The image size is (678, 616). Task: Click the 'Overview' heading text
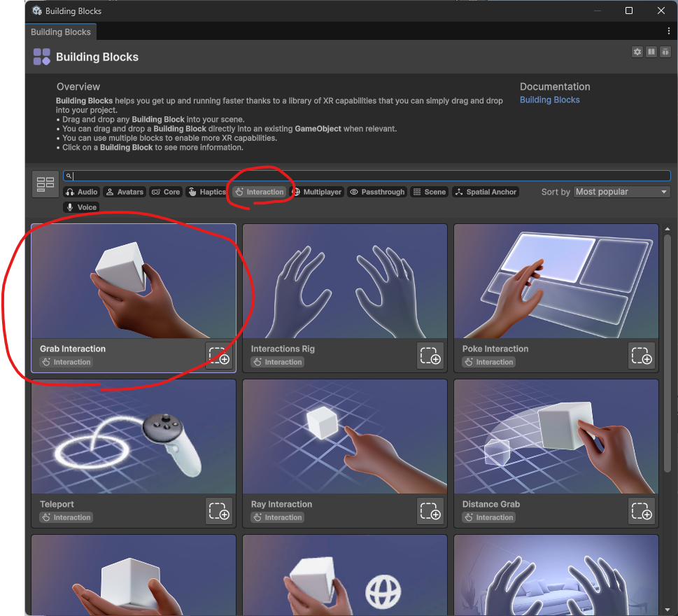point(78,87)
